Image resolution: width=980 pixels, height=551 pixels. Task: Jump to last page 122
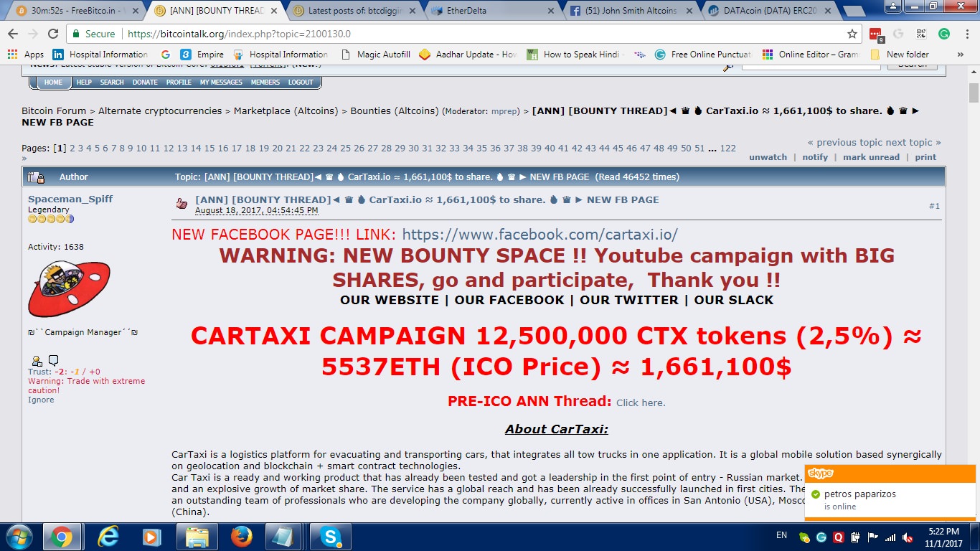(x=728, y=148)
